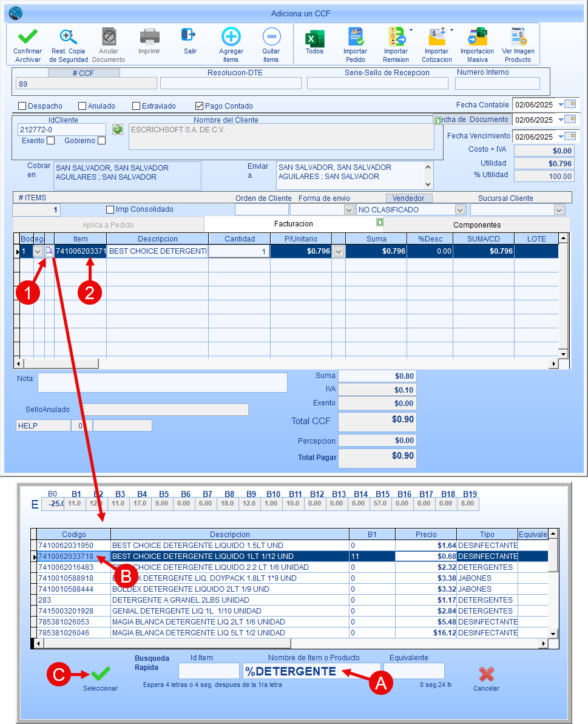Viewport: 588px width, 724px height.
Task: Click the Equivalente search field
Action: click(413, 671)
